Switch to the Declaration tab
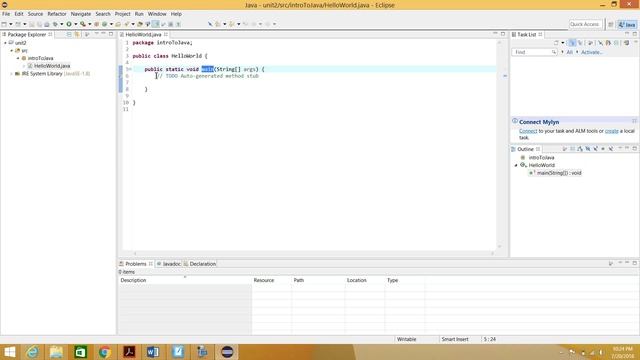This screenshot has width=640, height=360. pos(200,264)
